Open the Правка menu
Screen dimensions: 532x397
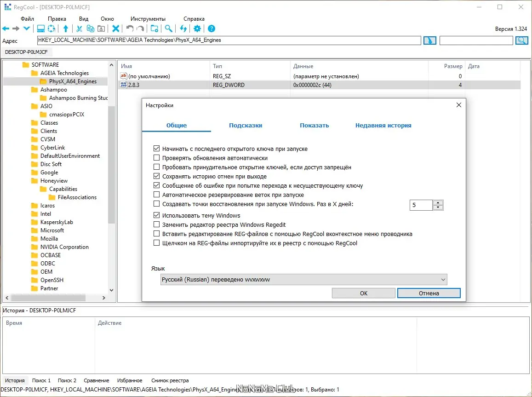pyautogui.click(x=57, y=19)
